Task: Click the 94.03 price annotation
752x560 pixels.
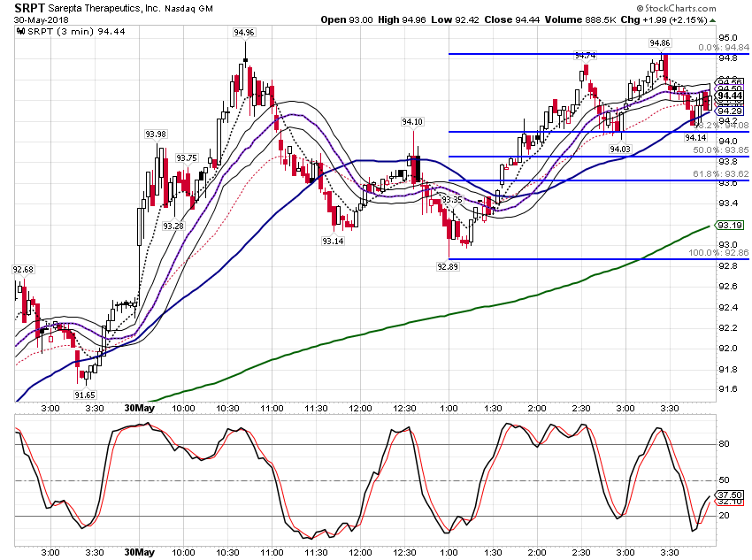Action: [x=620, y=150]
